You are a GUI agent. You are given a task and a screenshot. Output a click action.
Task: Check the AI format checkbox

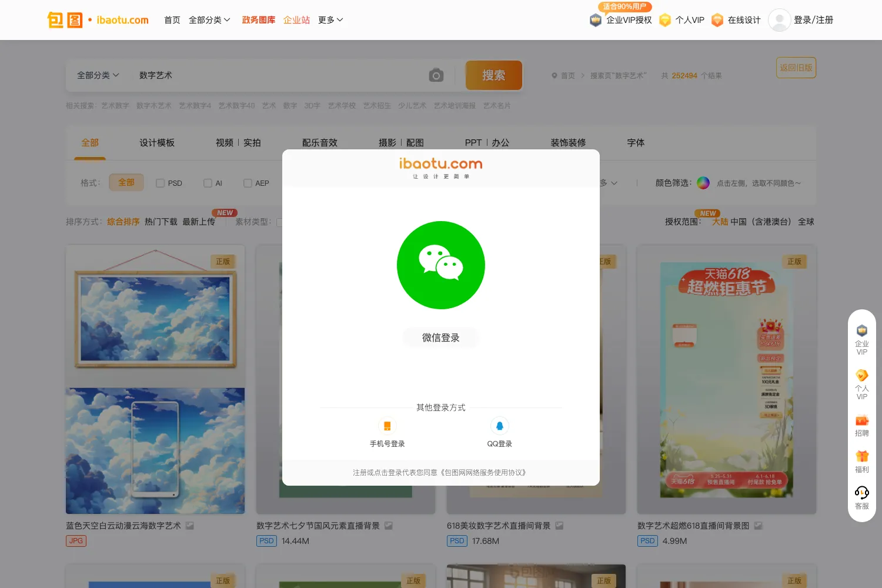(x=208, y=183)
